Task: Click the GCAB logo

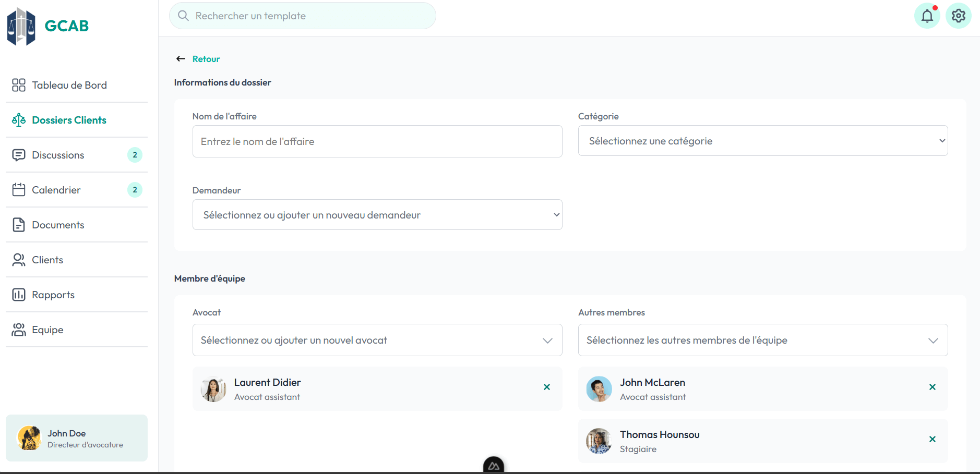Action: [47, 26]
